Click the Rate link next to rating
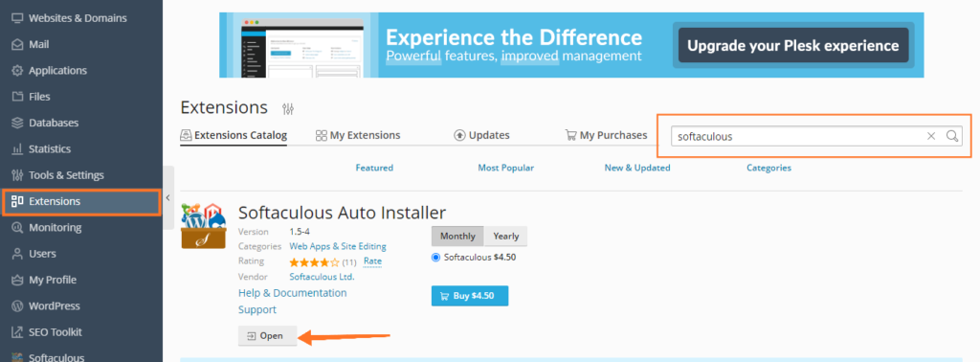This screenshot has width=980, height=362. coord(372,261)
